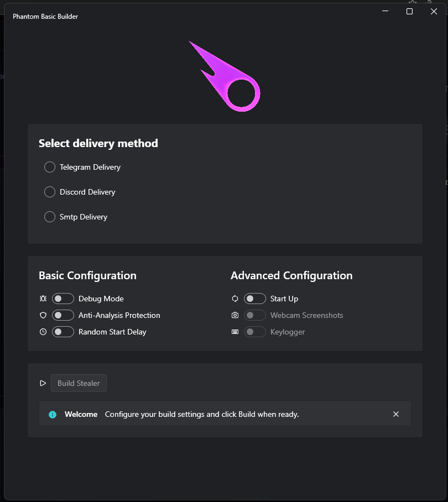Click the play triangle icon left of Build Stealer

coord(43,383)
